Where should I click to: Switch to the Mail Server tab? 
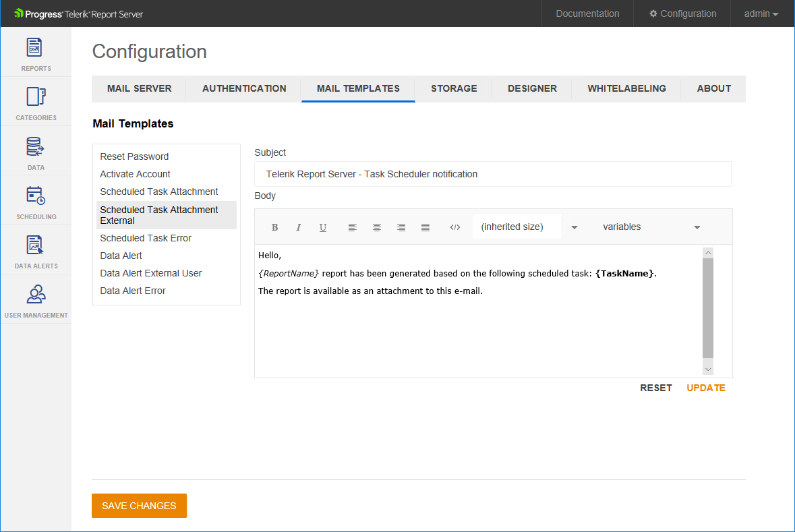[x=139, y=88]
